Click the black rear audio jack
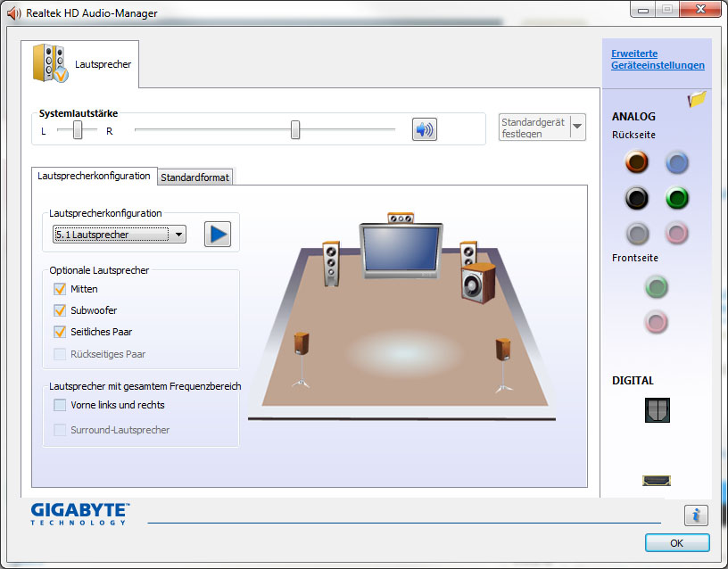Screen dimensions: 728x569 tap(636, 198)
